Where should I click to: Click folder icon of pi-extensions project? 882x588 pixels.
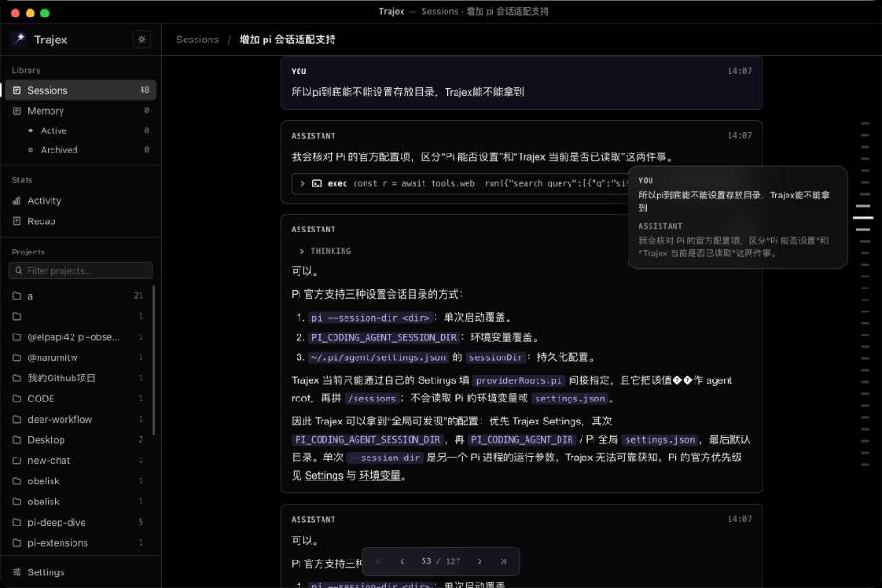tap(17, 543)
